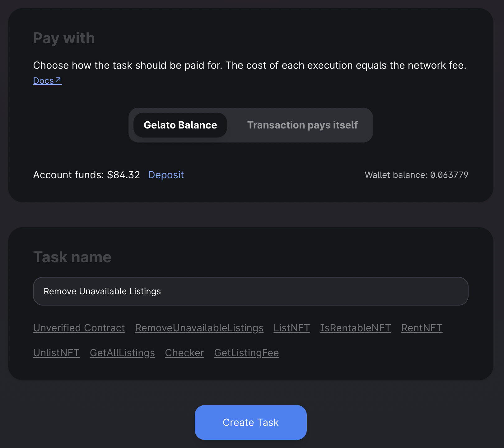Open the Docs link

coord(44,81)
